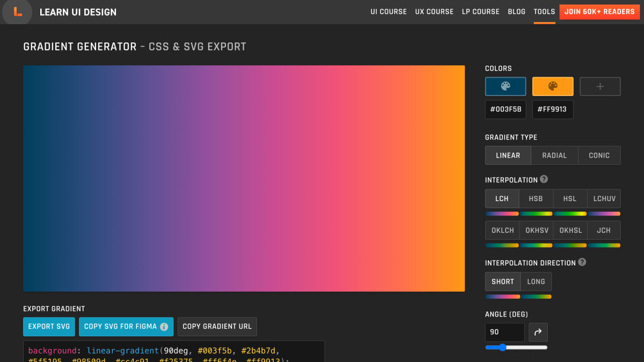This screenshot has width=644, height=362.
Task: Open UI COURSE nav item
Action: pos(389,12)
